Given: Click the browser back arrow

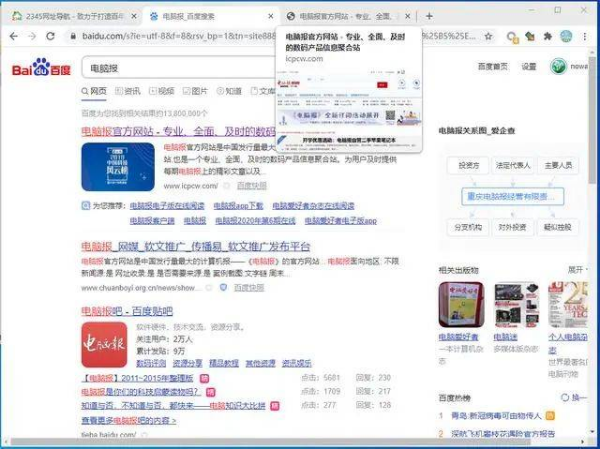Looking at the screenshot, I should point(14,36).
